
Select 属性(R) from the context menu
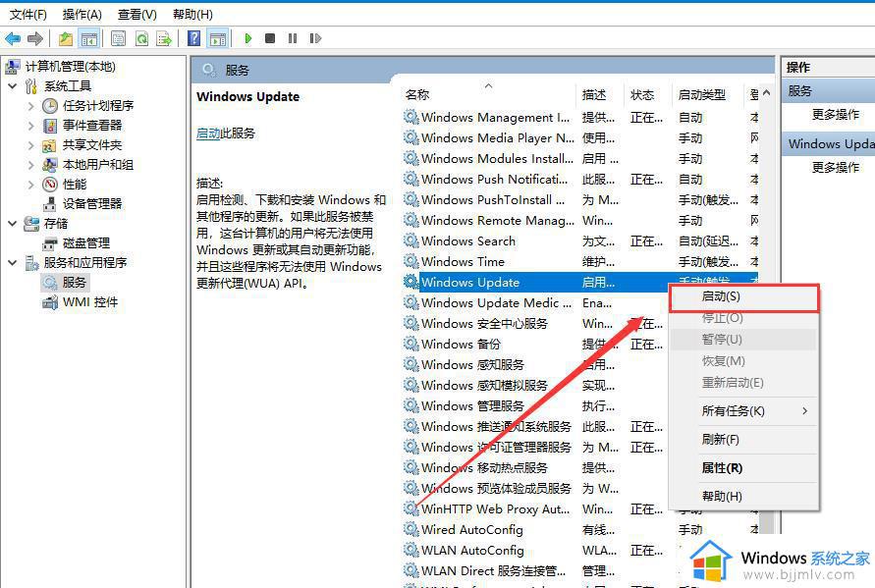[x=722, y=468]
